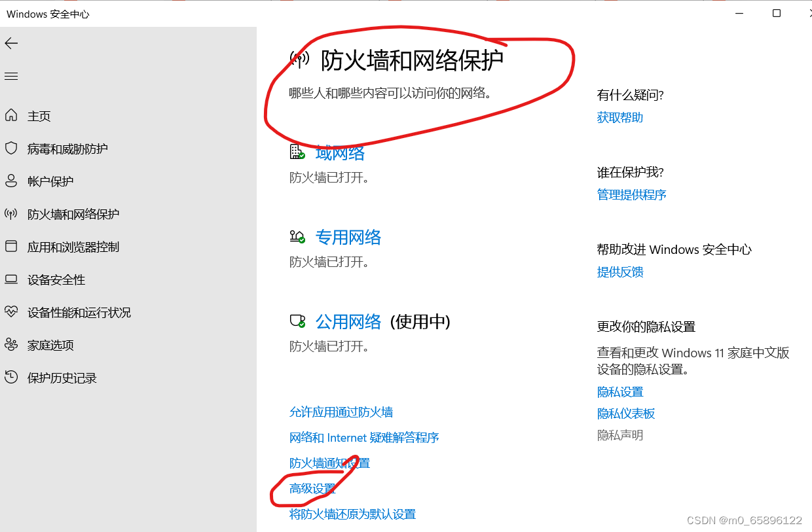Viewport: 812px width, 532px height.
Task: Click the back arrow navigation button
Action: click(x=11, y=43)
